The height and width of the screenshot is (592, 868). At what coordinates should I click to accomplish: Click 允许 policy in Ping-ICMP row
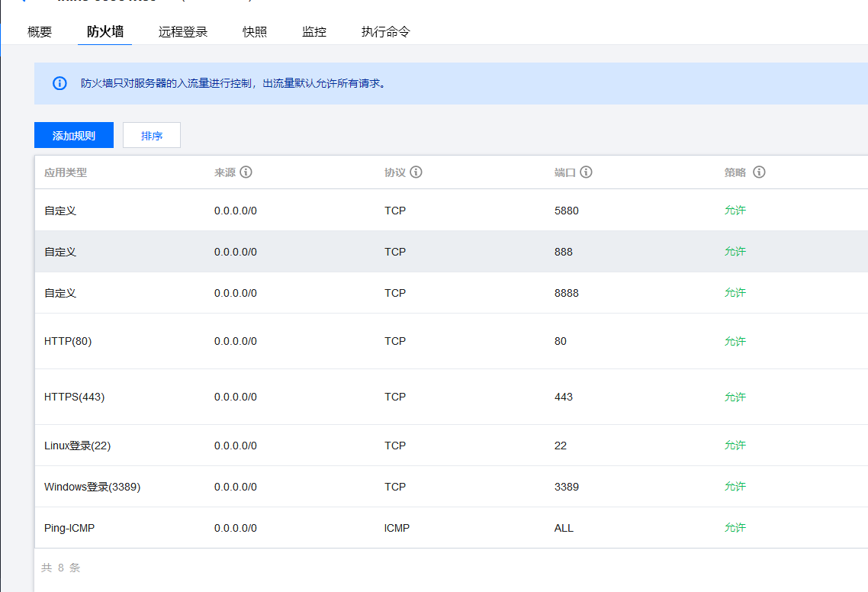[735, 528]
